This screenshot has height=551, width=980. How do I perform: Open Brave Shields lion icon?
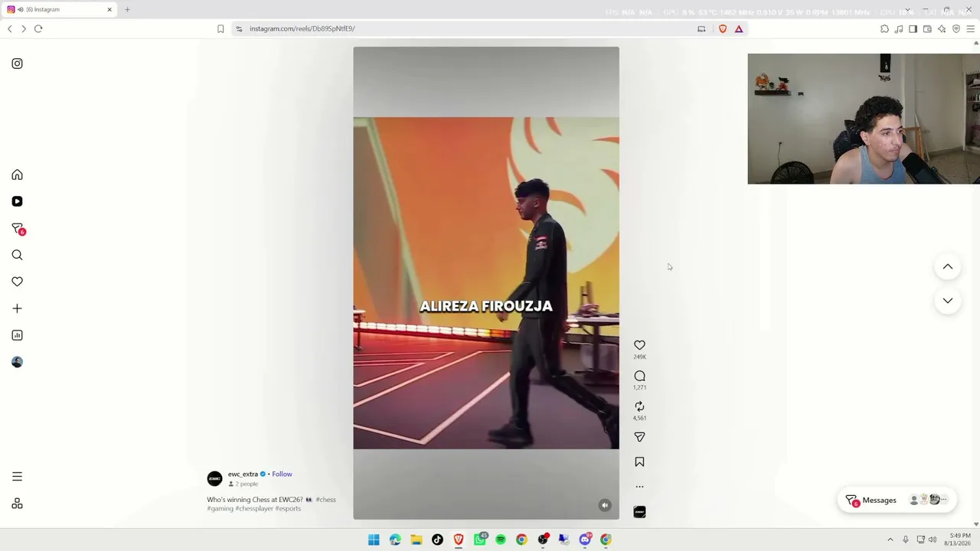pos(722,28)
